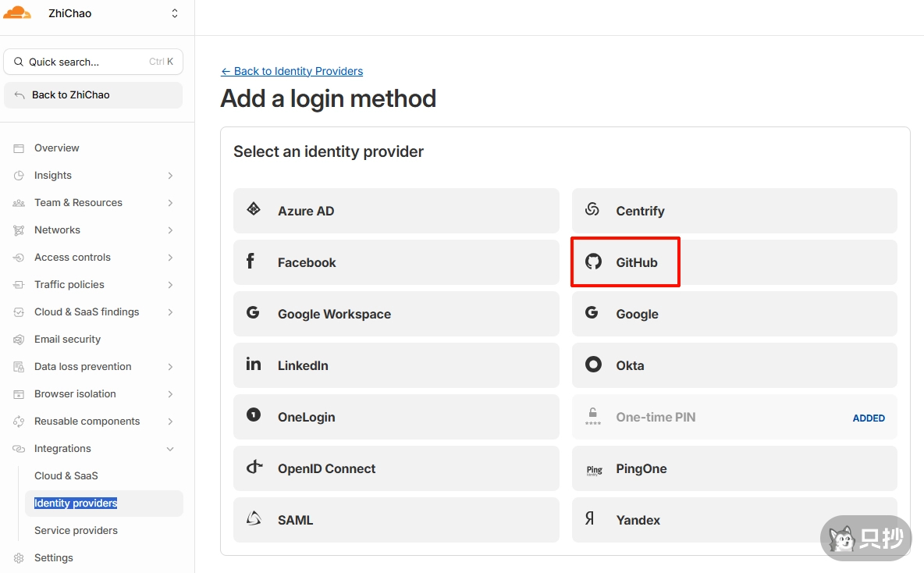Choose the Okta provider icon
The width and height of the screenshot is (924, 573).
coord(593,365)
